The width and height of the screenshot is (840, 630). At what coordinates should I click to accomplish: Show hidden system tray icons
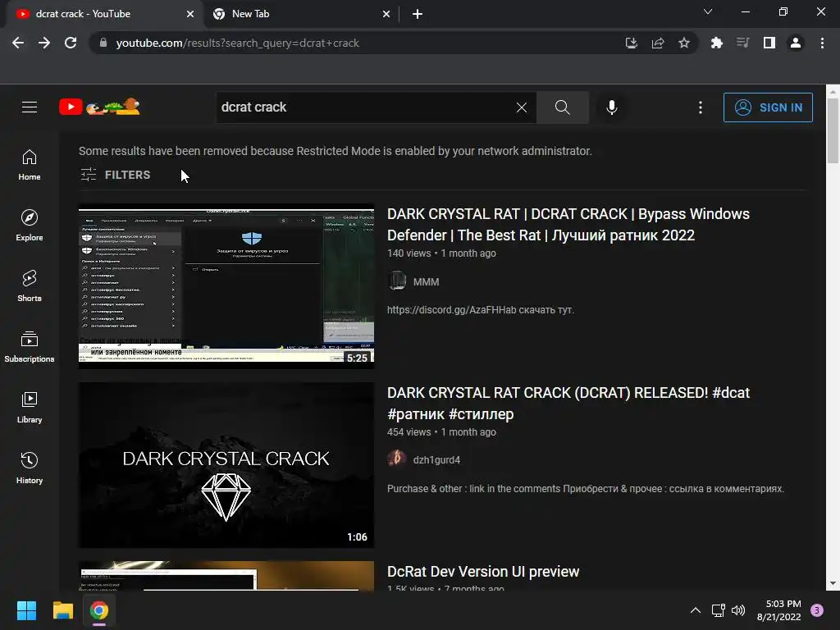(696, 610)
